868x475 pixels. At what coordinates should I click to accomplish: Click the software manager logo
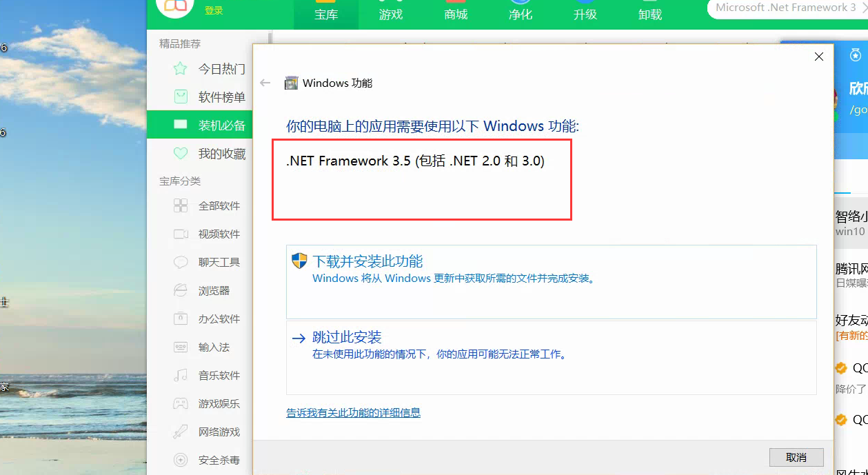click(175, 7)
